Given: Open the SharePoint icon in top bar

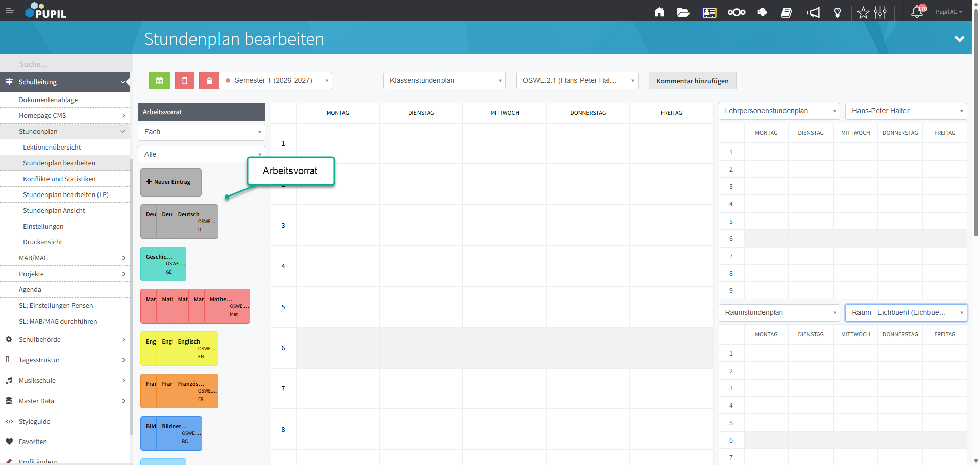Looking at the screenshot, I should coord(762,12).
